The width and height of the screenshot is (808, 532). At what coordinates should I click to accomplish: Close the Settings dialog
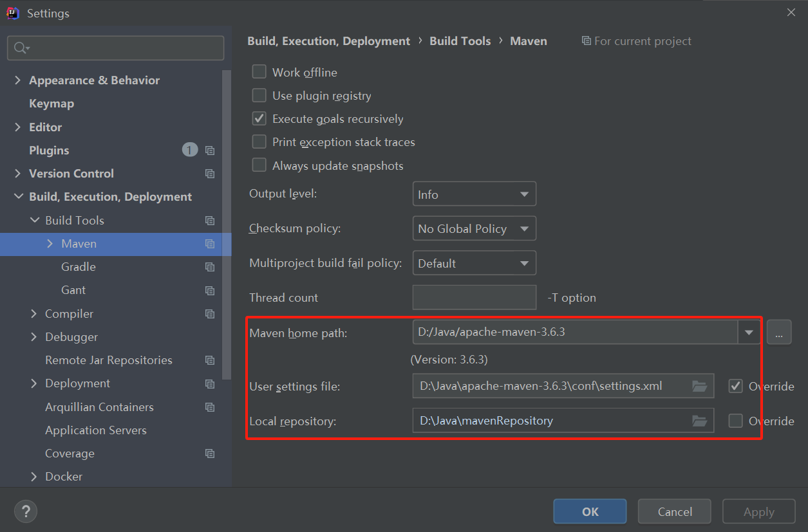[x=791, y=12]
